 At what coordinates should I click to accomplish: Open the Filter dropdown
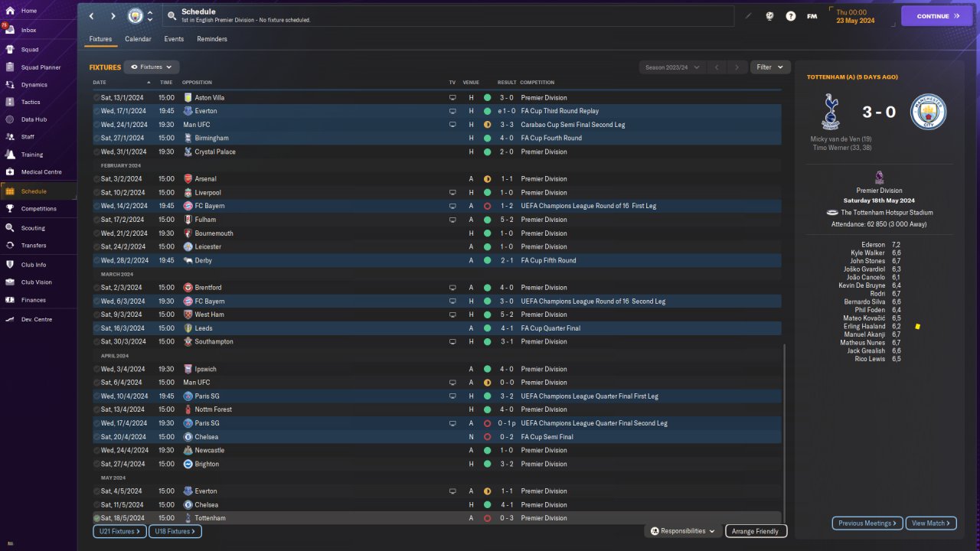click(770, 67)
